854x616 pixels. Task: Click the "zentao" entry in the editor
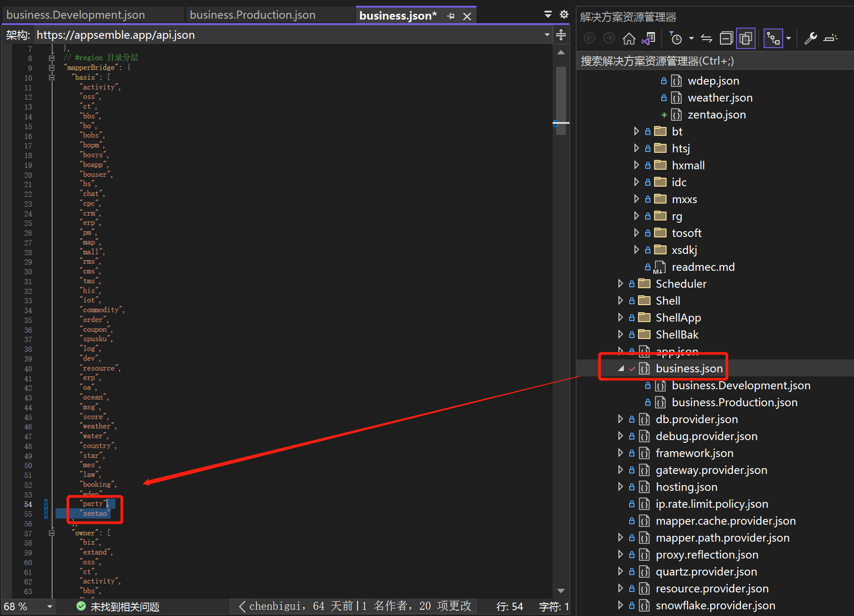tap(95, 514)
